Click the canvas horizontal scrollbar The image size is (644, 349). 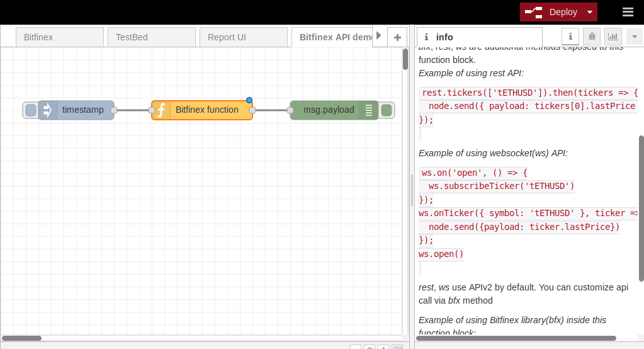point(22,338)
